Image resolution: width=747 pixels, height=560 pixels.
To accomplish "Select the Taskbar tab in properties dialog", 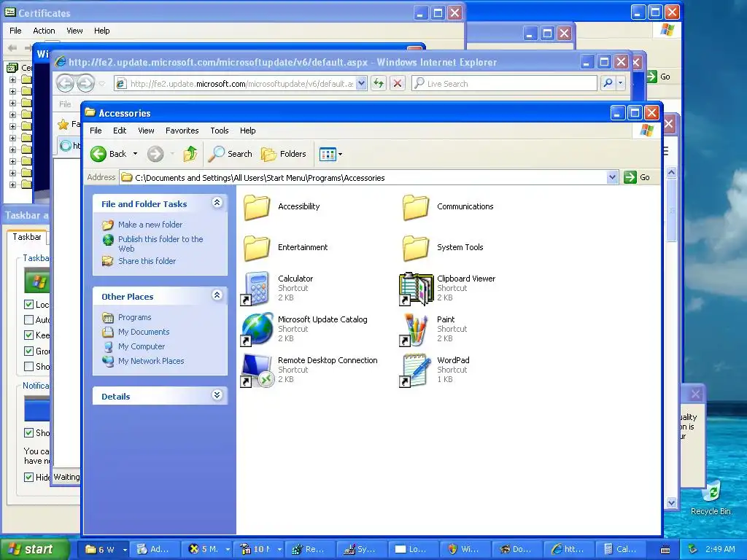I will [x=27, y=237].
